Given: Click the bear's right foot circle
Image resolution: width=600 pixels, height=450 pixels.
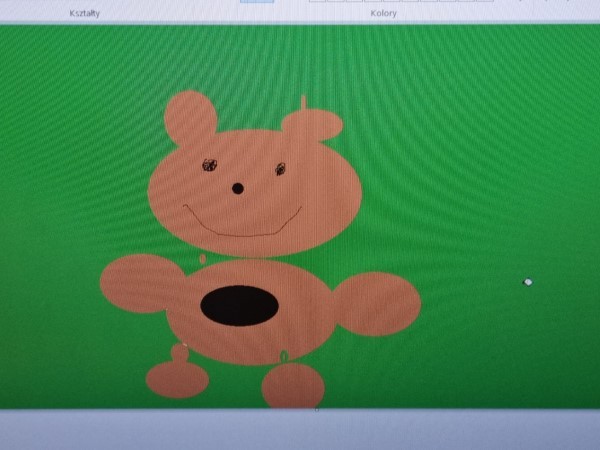Looking at the screenshot, I should coord(293,386).
